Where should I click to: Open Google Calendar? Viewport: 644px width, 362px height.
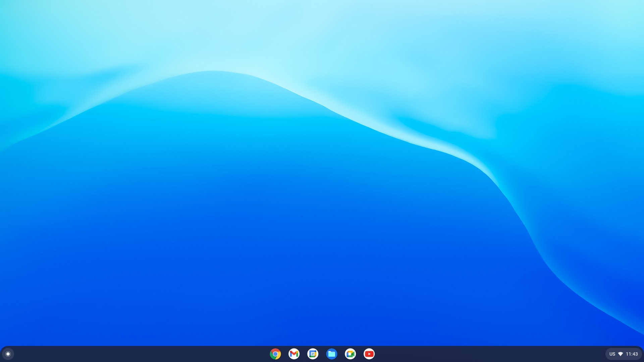pyautogui.click(x=313, y=354)
